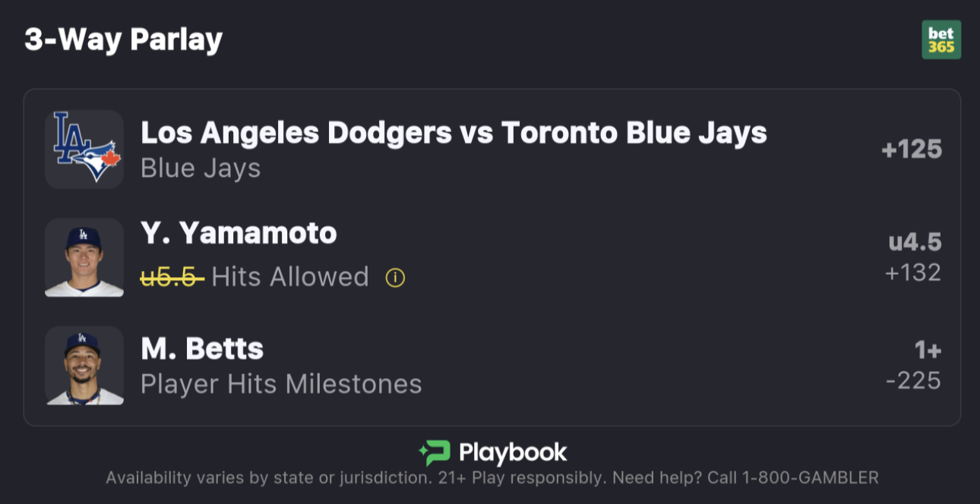Click the Playbook brand name text
Screen dimensions: 980x504
(513, 453)
